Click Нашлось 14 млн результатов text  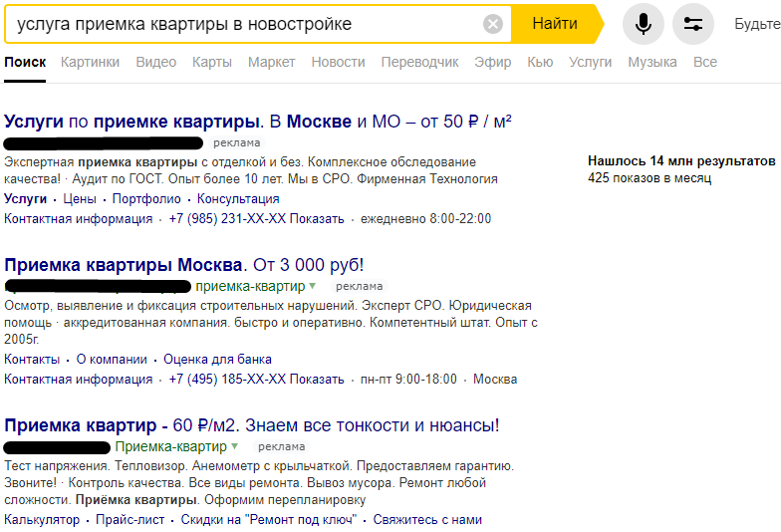681,161
